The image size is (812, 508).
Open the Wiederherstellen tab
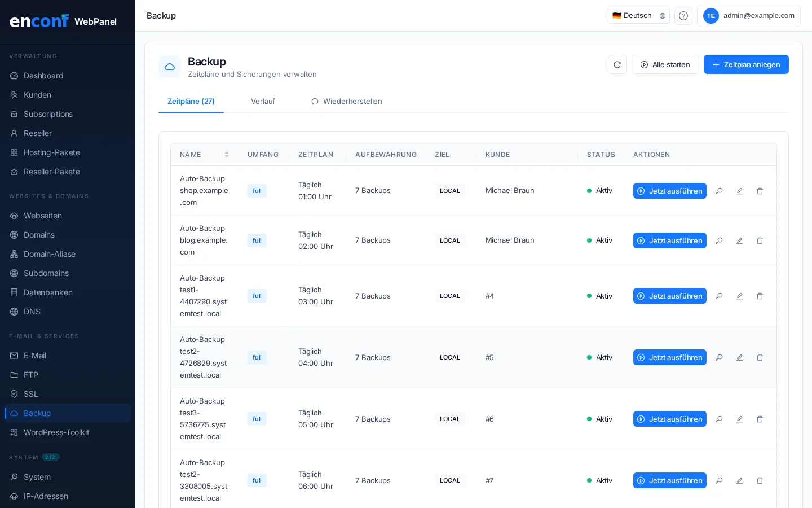(346, 102)
